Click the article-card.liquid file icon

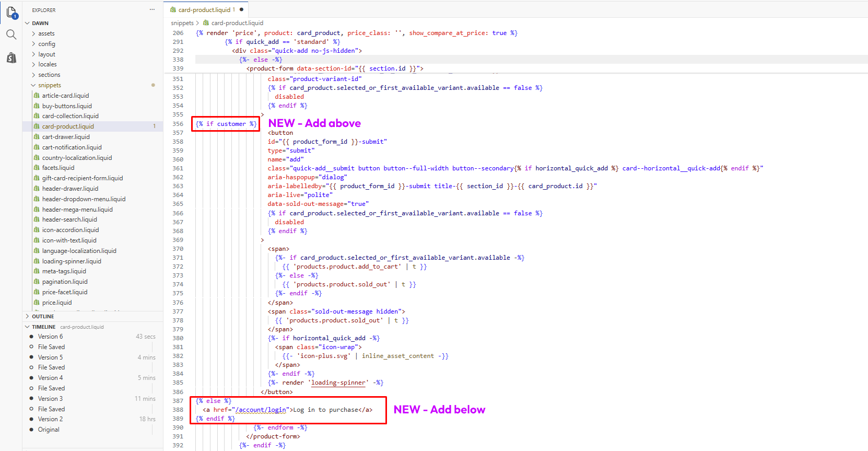click(37, 96)
